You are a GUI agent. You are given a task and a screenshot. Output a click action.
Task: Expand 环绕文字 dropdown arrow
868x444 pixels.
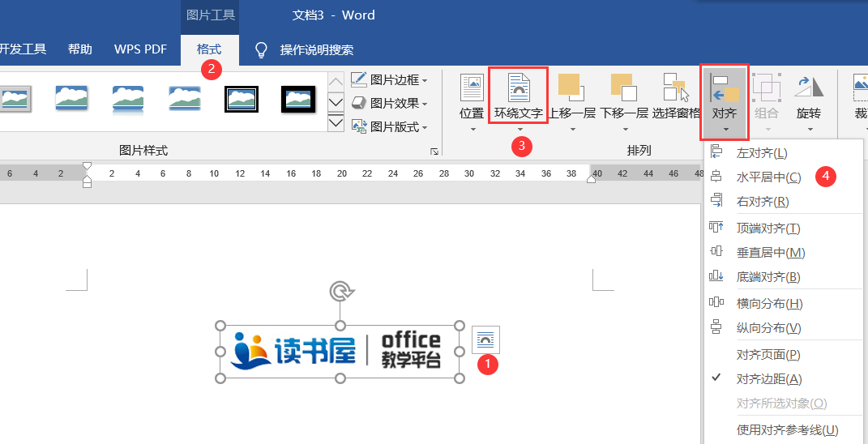point(520,130)
